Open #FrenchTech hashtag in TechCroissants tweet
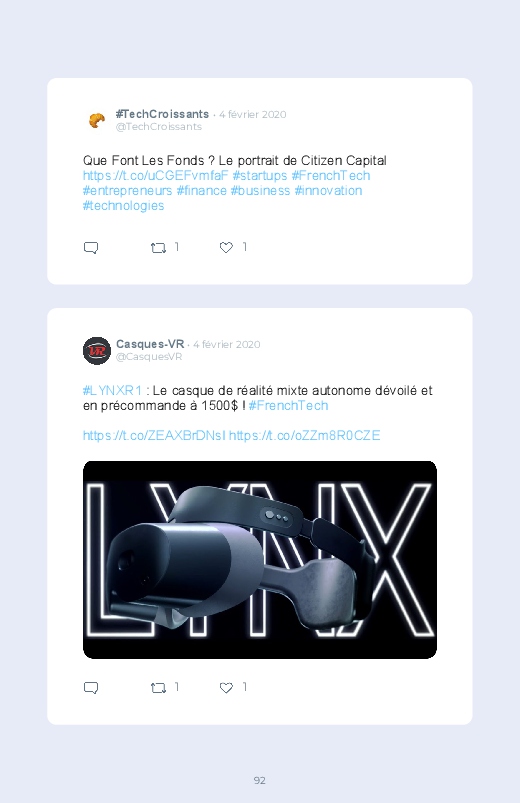Screen dimensions: 520x803 (x=331, y=176)
